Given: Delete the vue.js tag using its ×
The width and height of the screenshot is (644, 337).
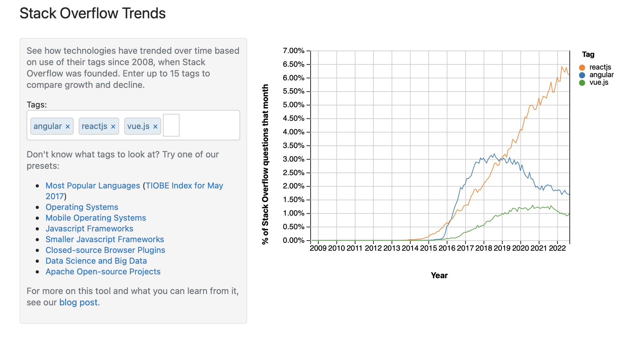Looking at the screenshot, I should point(155,126).
